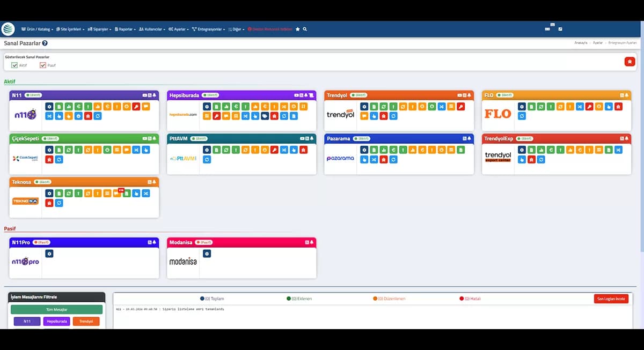Screen dimensions: 644x350
Task: Expand the Diğer menu
Action: click(237, 29)
